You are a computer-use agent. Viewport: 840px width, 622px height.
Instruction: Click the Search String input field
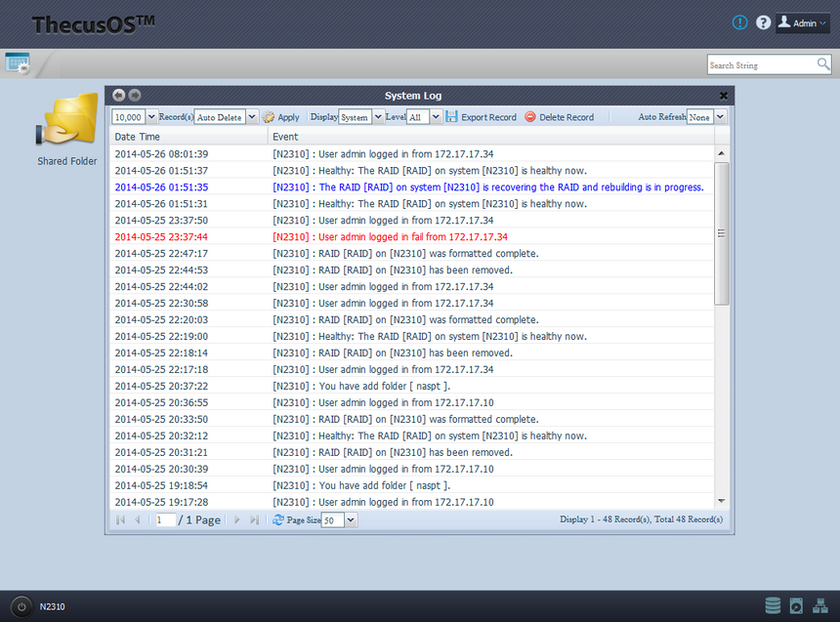[760, 65]
